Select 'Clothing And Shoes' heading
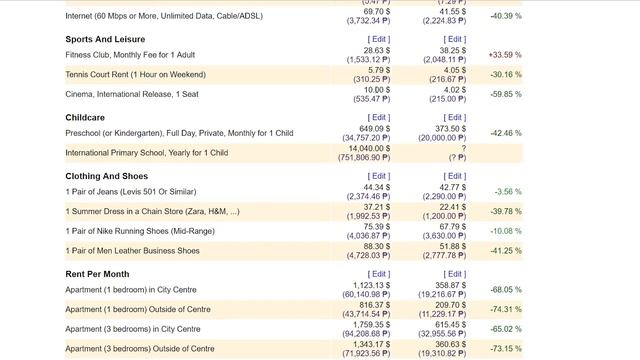This screenshot has height=360, width=640. (107, 176)
